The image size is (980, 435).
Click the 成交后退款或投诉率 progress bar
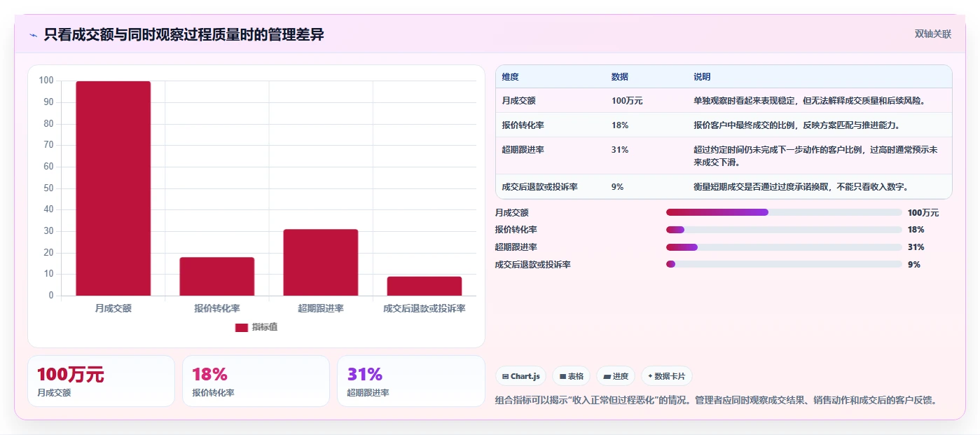click(784, 264)
